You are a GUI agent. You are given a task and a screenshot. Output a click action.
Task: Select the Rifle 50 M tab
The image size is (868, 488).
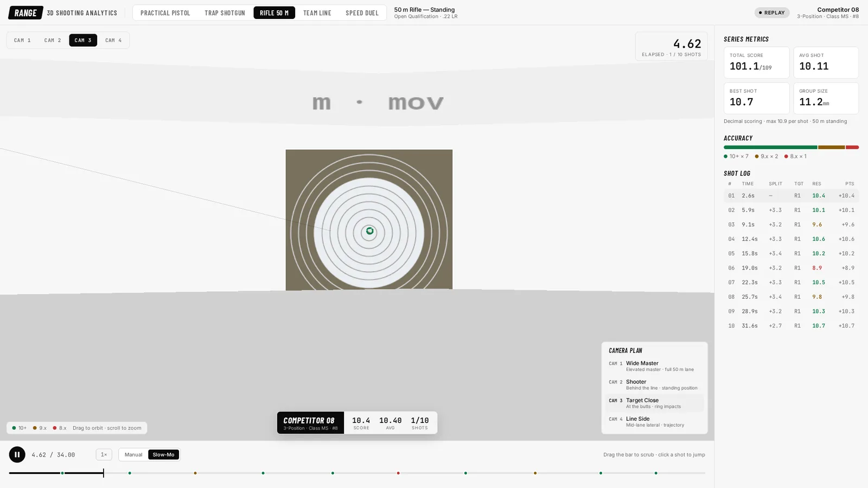(x=274, y=12)
